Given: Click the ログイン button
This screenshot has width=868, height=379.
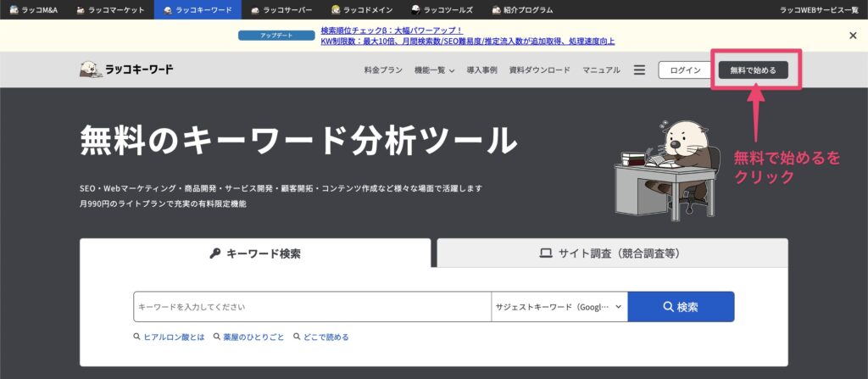Looking at the screenshot, I should point(685,70).
